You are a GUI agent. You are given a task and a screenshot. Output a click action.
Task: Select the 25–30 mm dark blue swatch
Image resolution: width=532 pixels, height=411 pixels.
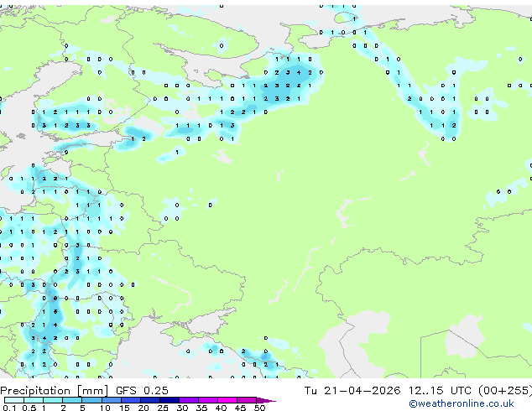[x=170, y=400]
